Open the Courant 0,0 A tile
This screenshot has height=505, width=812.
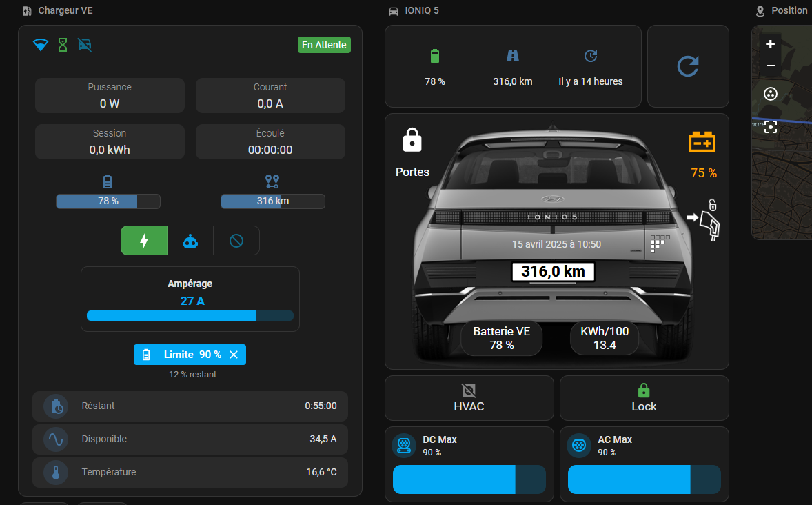click(270, 95)
